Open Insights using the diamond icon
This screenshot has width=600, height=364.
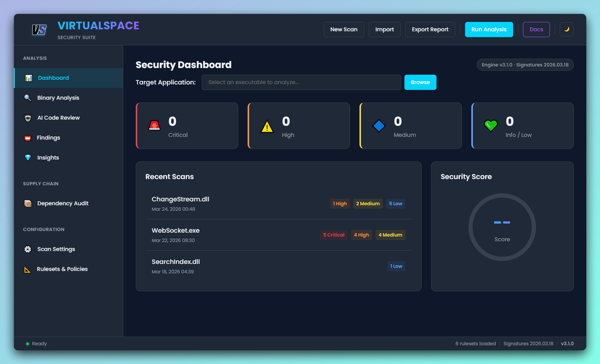(x=27, y=157)
